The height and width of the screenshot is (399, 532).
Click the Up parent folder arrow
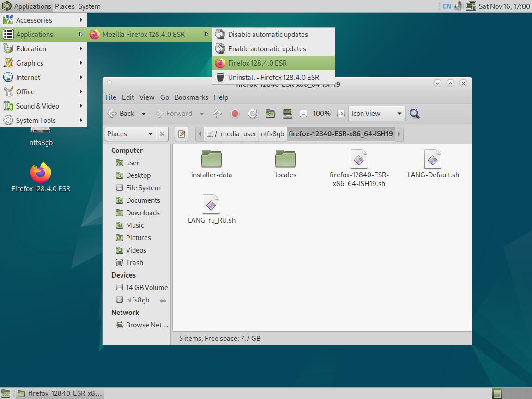click(x=218, y=114)
